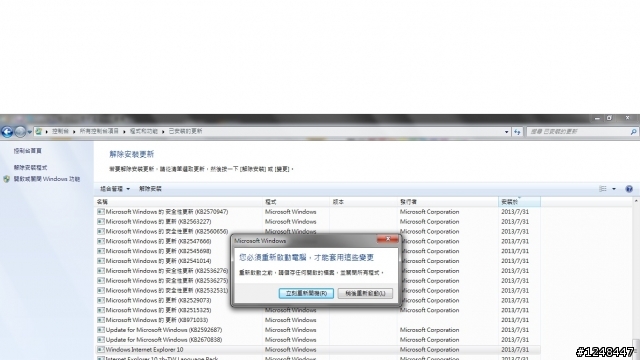The height and width of the screenshot is (360, 640).
Task: Click 稍後重新啟動(L) button
Action: coord(365,293)
